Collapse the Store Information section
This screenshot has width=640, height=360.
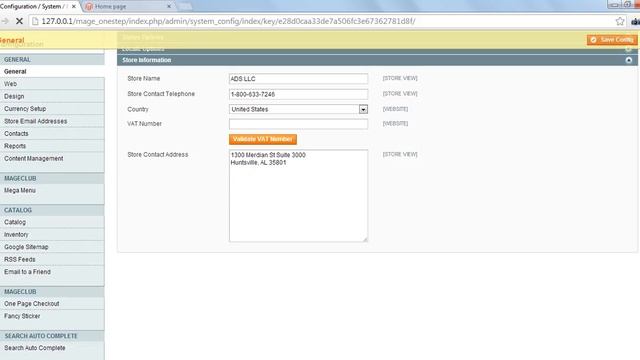coord(629,60)
